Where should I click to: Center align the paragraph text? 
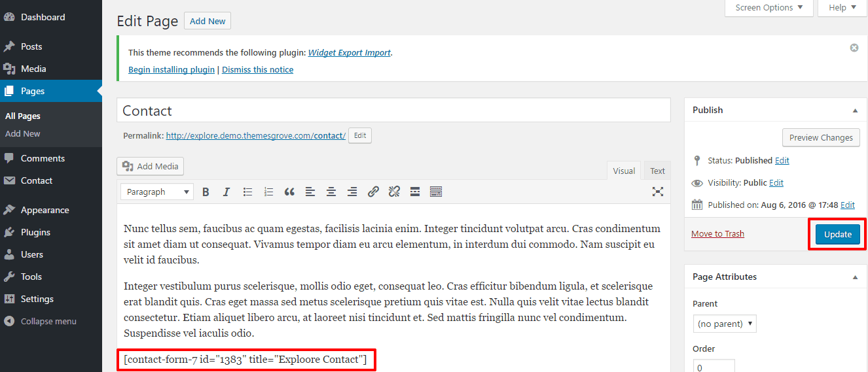[x=331, y=192]
